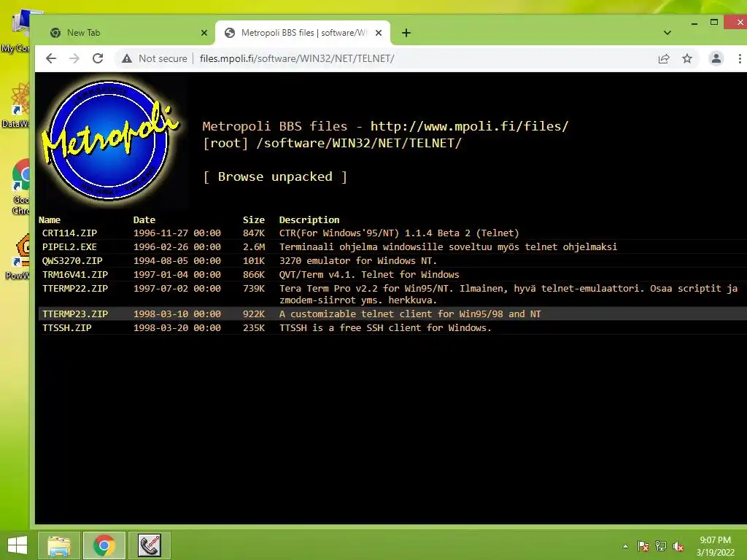Image resolution: width=747 pixels, height=560 pixels.
Task: Sort by the Description column header
Action: coord(309,220)
